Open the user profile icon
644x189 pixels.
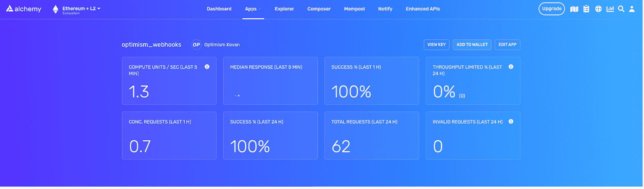tap(632, 9)
